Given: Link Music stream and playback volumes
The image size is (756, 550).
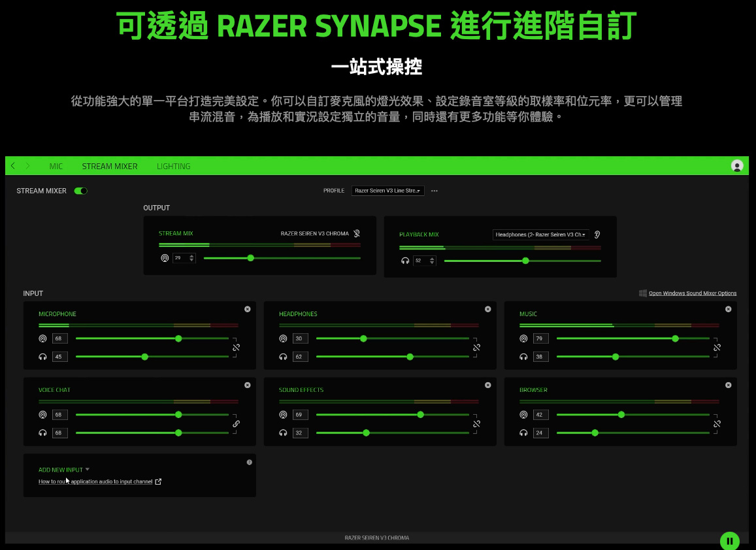Looking at the screenshot, I should (x=717, y=348).
